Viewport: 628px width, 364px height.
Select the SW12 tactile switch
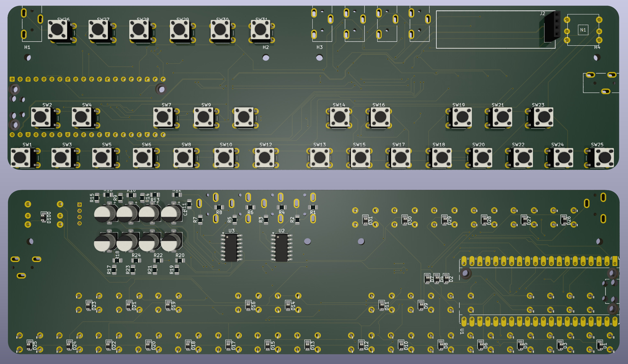pos(265,157)
